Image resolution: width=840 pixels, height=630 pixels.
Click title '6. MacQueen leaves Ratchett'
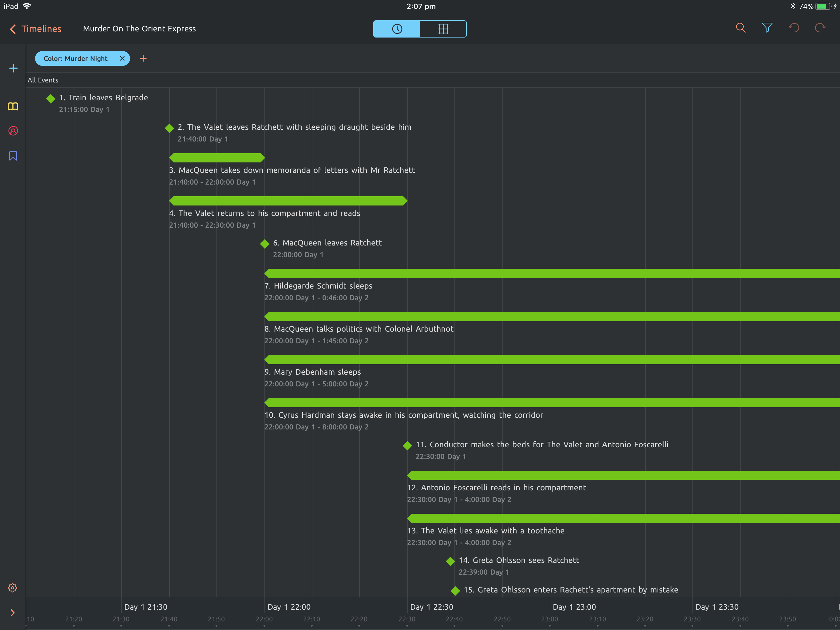coord(327,243)
